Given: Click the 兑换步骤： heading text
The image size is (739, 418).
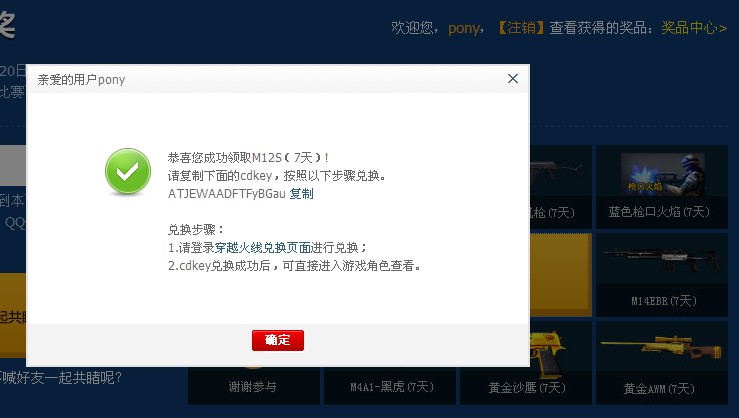Looking at the screenshot, I should (196, 229).
